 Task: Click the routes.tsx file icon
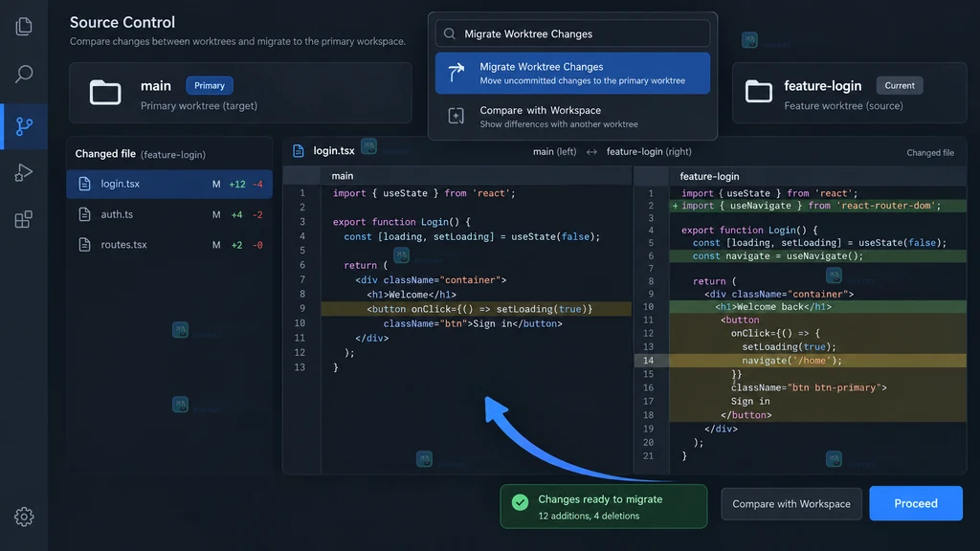84,244
